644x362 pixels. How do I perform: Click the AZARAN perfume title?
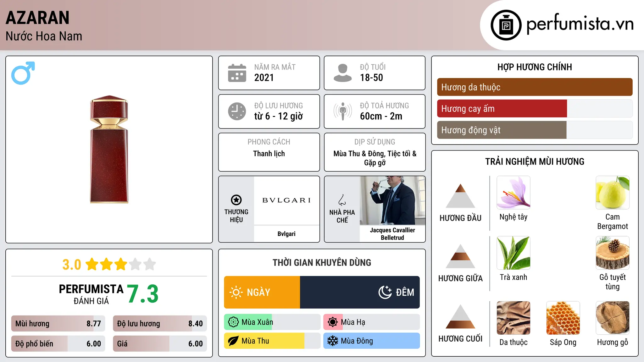(x=38, y=18)
